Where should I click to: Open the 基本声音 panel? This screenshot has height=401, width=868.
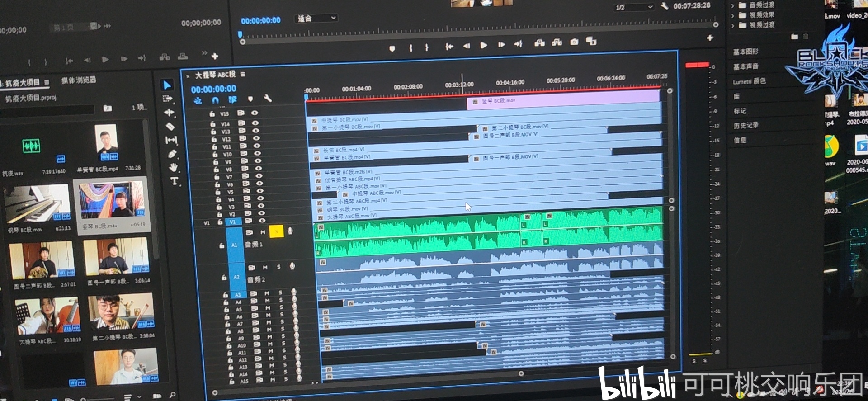745,67
